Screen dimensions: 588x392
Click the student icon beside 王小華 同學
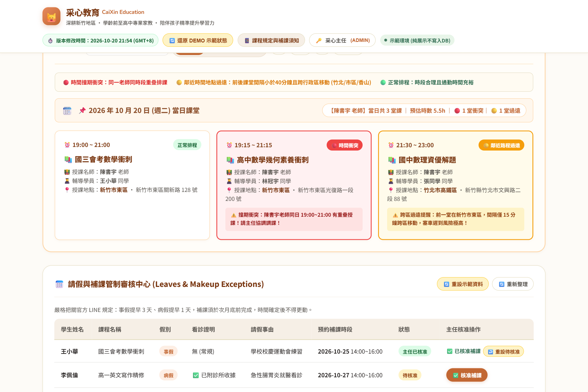point(67,181)
